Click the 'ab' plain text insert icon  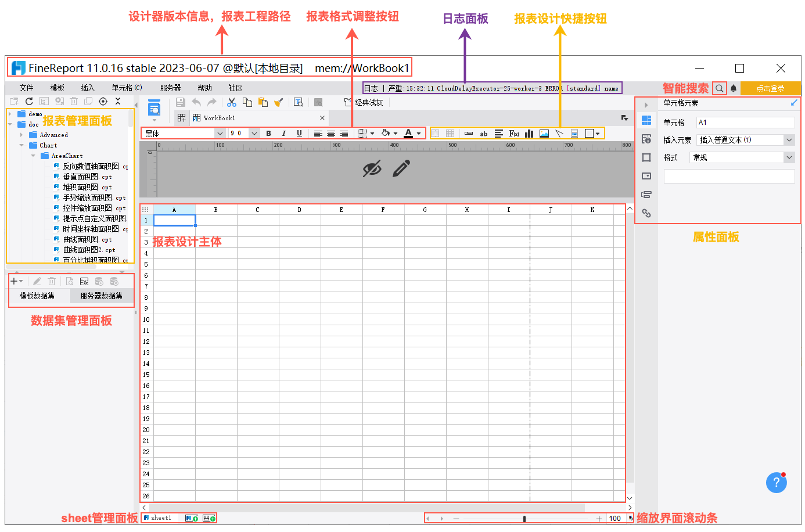pyautogui.click(x=484, y=134)
